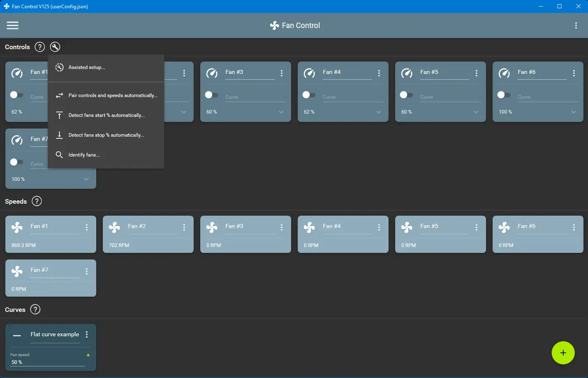The image size is (588, 378).
Task: Expand the Fan #5 control card chevron
Action: (x=476, y=112)
